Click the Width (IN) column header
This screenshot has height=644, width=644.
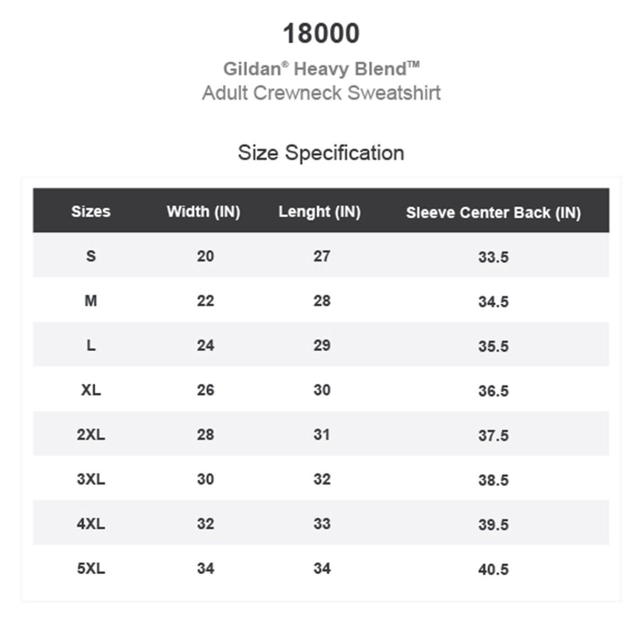[204, 212]
